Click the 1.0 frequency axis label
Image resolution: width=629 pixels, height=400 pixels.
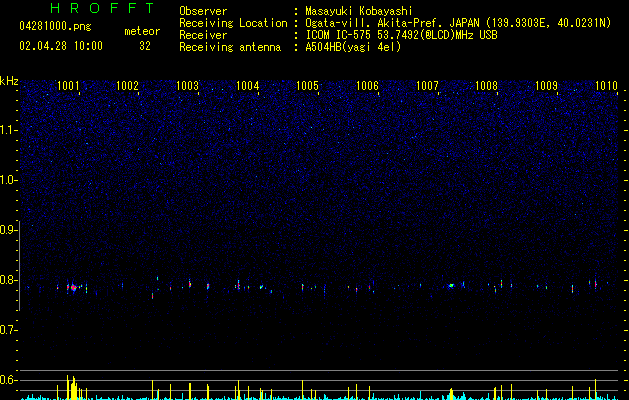(8, 180)
